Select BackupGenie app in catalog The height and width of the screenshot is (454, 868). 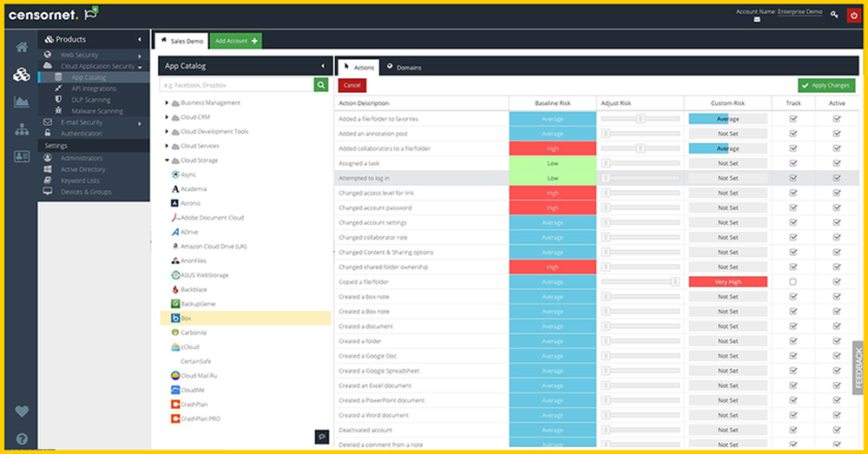194,304
